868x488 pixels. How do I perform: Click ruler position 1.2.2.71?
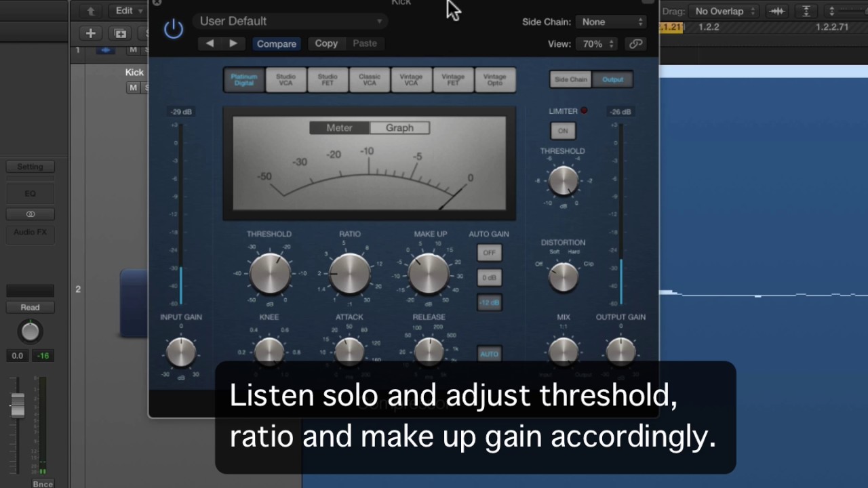coord(832,27)
